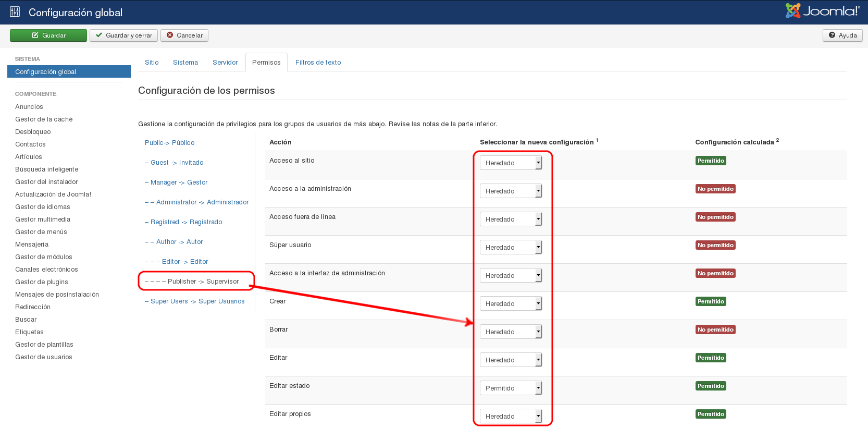Change the Borrar permission dropdown
Screen dimensions: 868x427
pos(511,332)
